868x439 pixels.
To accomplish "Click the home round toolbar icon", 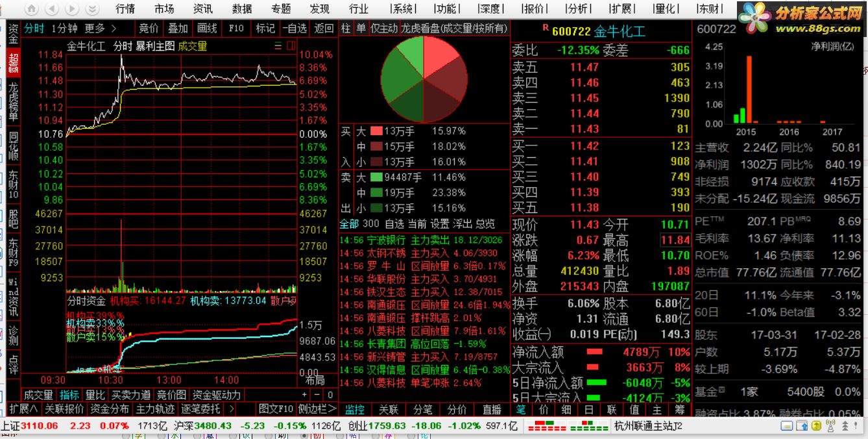I will click(32, 8).
